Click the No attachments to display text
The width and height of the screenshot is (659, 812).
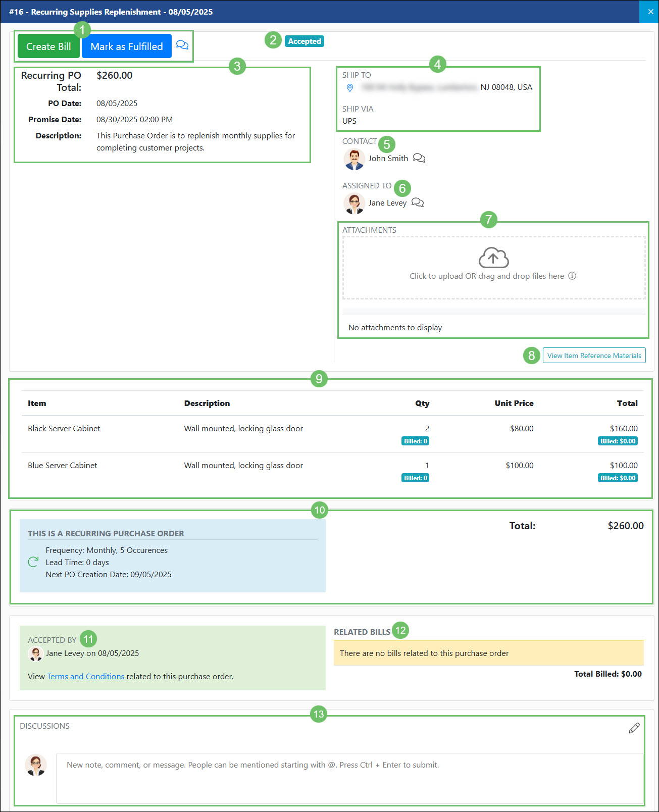(x=395, y=328)
